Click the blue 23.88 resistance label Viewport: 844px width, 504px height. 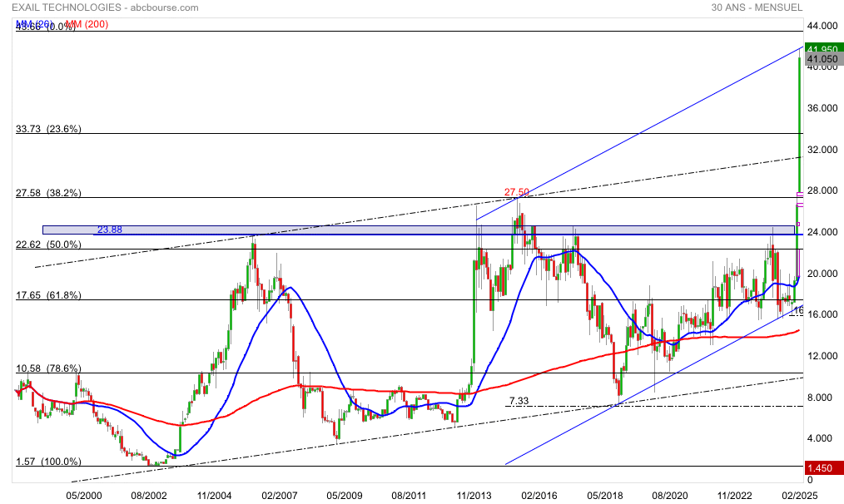109,230
